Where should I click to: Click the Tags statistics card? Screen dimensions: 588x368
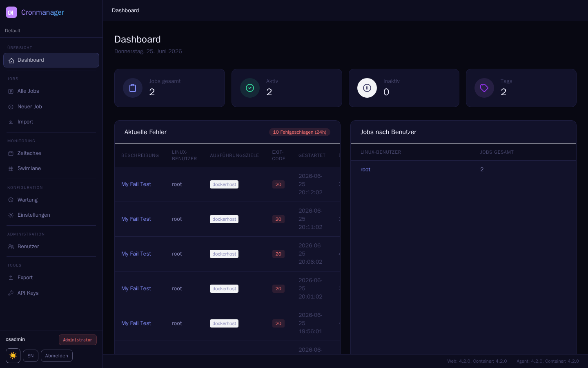521,88
